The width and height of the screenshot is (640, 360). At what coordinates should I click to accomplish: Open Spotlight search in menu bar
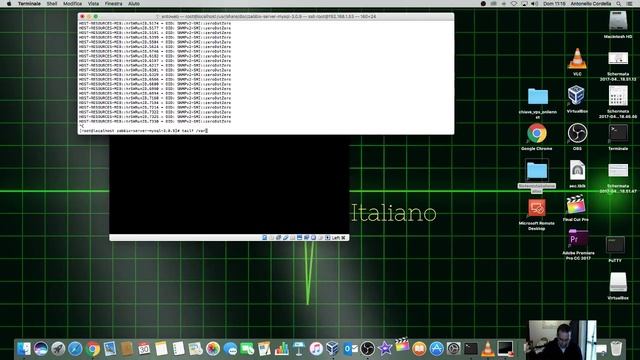click(x=619, y=4)
